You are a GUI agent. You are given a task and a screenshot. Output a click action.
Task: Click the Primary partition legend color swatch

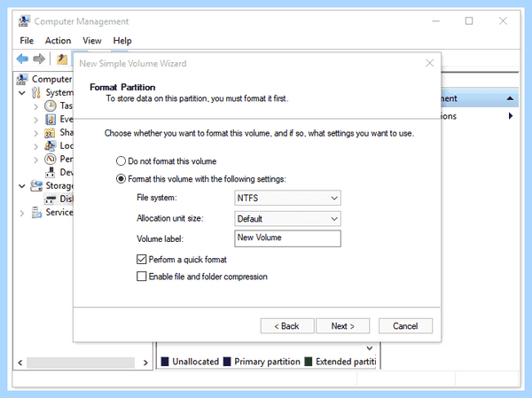[x=227, y=362]
